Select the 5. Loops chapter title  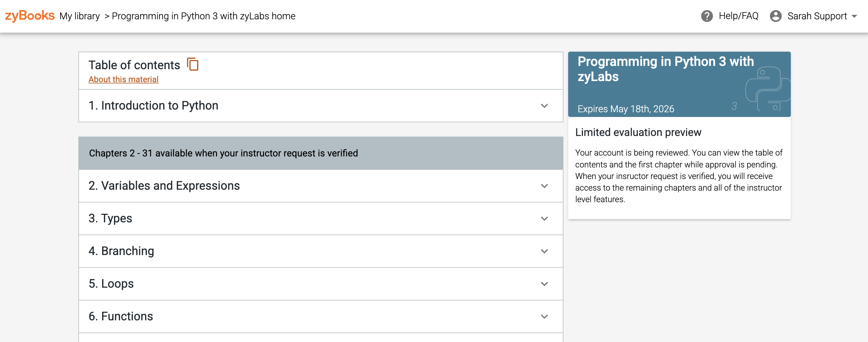click(x=111, y=284)
